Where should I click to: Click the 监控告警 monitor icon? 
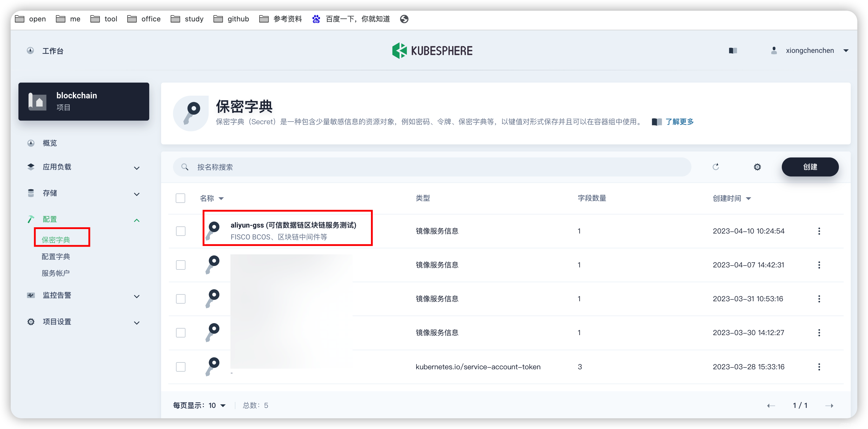(x=31, y=295)
